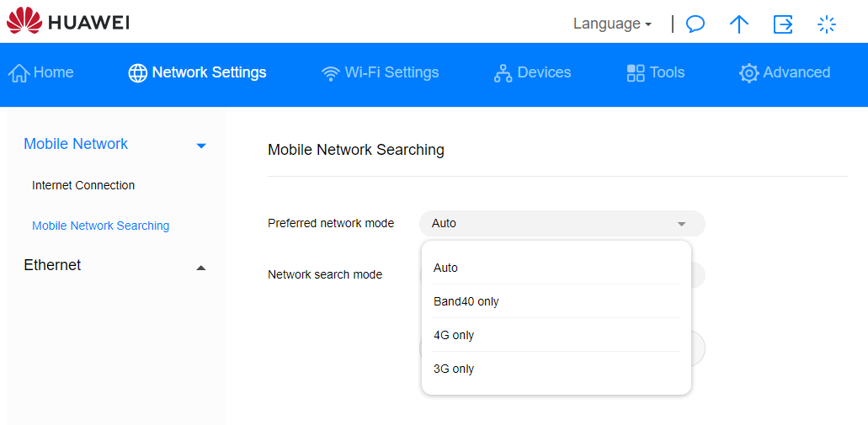The width and height of the screenshot is (868, 425).
Task: Click the update arrow icon
Action: tap(739, 24)
